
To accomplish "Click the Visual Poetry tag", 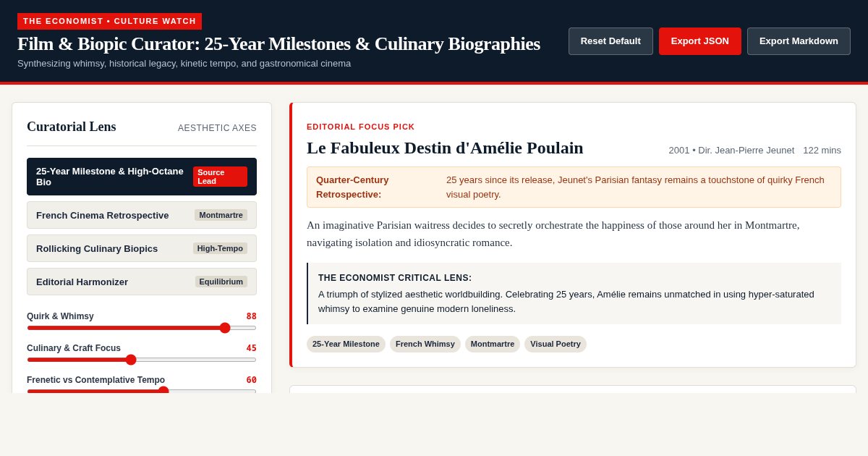I will click(556, 344).
